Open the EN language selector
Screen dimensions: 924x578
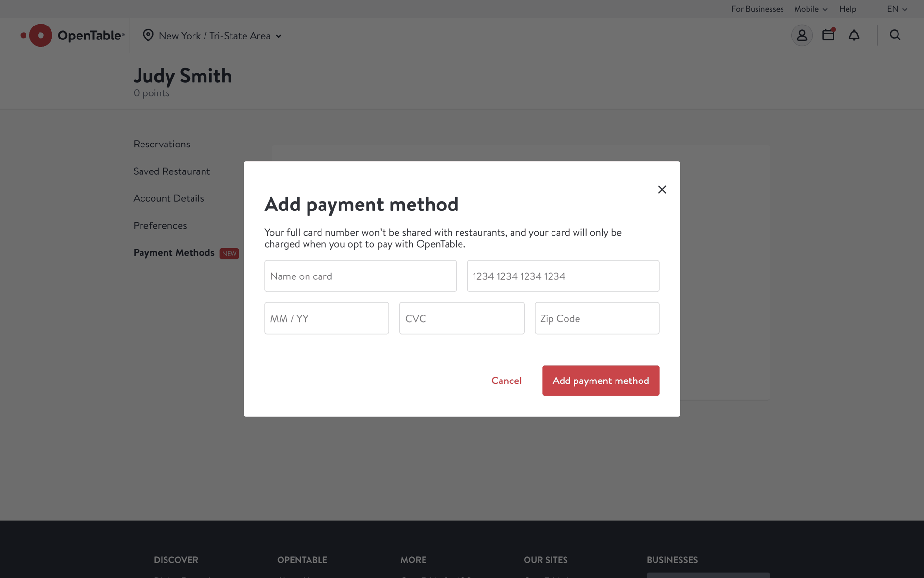(897, 9)
